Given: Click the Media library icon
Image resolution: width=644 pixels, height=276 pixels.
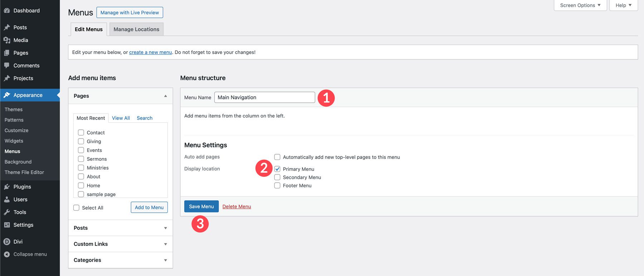Looking at the screenshot, I should pos(7,40).
